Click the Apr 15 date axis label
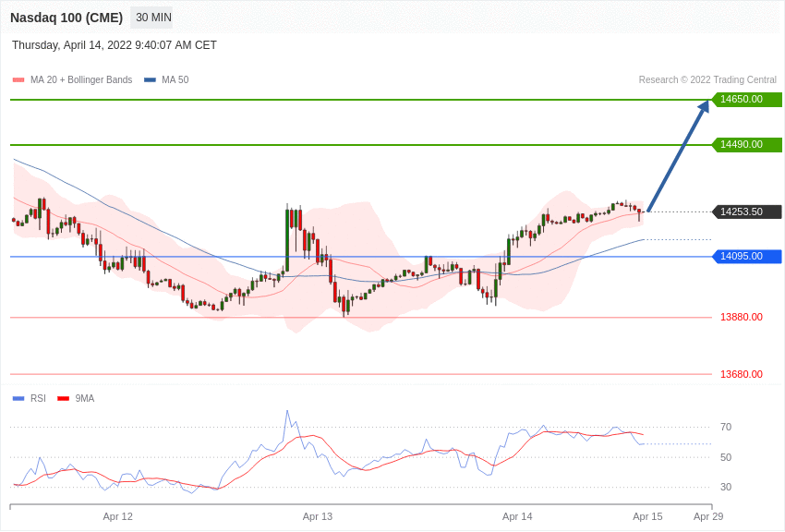Screen dimensions: 785x532 647,516
